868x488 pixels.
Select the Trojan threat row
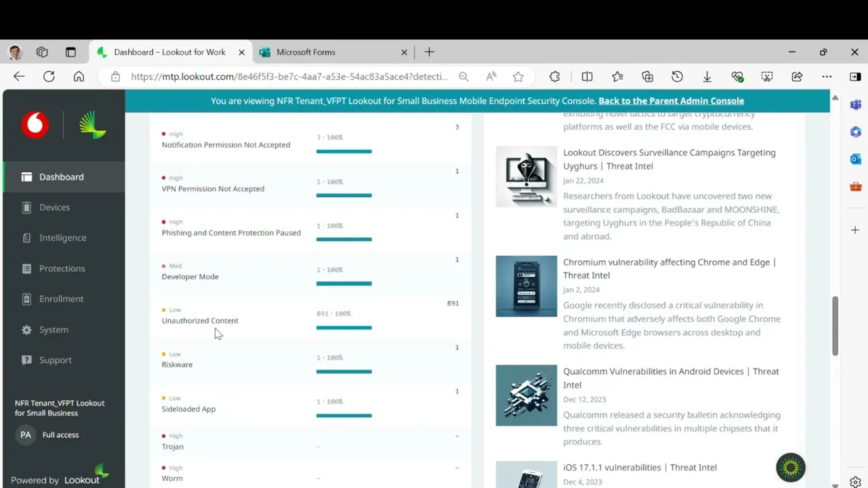click(x=311, y=442)
